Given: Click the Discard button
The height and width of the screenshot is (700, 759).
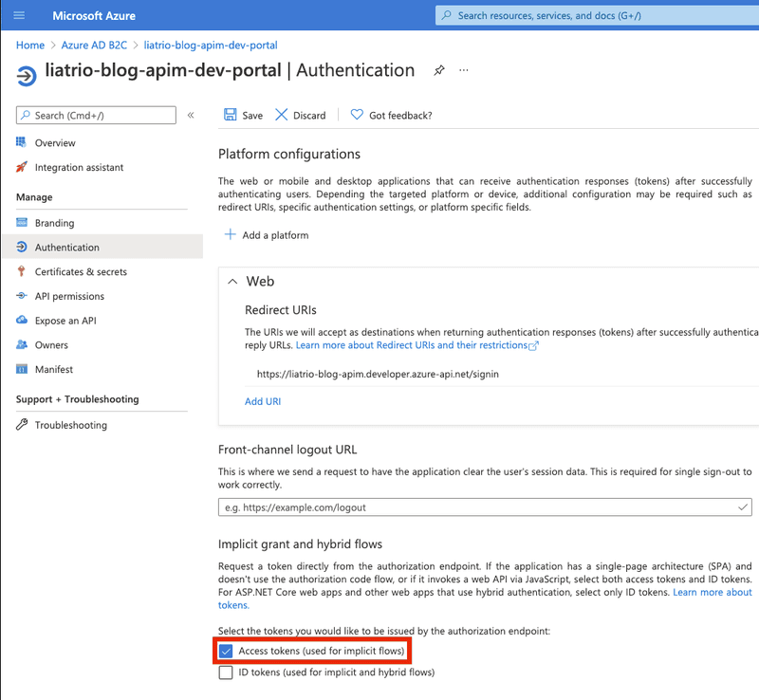Looking at the screenshot, I should pos(301,115).
